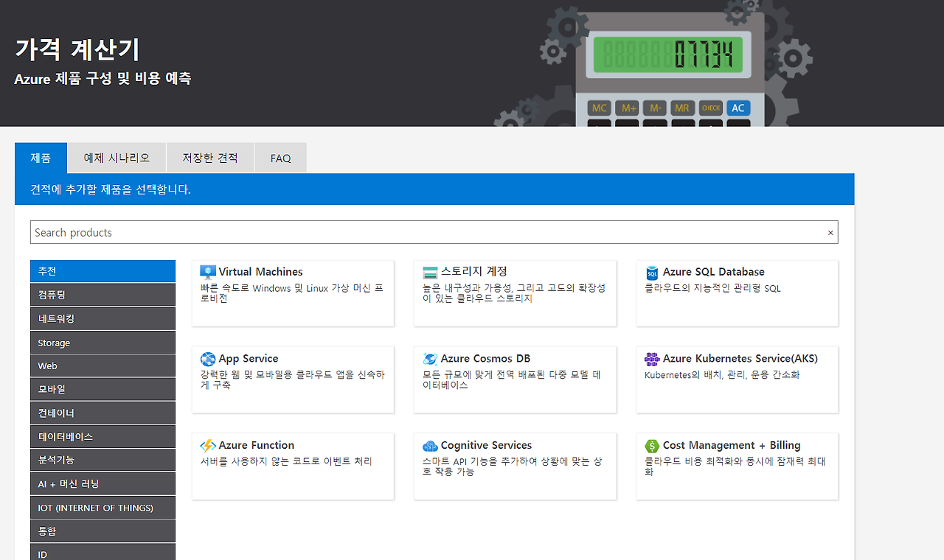
Task: Add Cost Management + Billing via its title
Action: [x=732, y=445]
